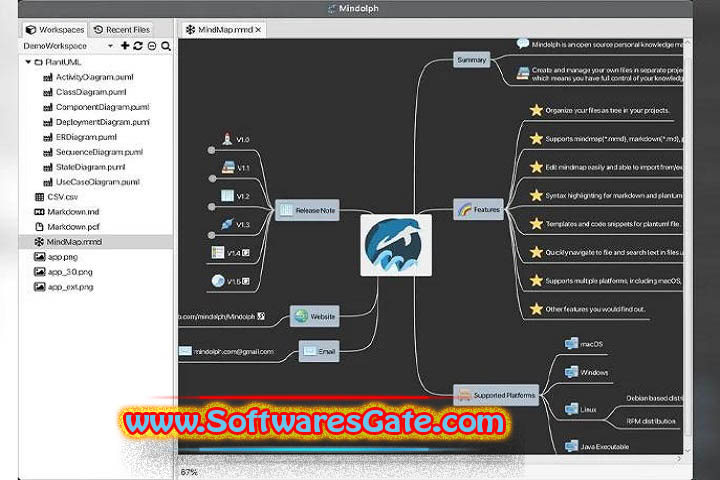Click the V1.5 globe icon
Screen dimensions: 720x480
tap(218, 281)
